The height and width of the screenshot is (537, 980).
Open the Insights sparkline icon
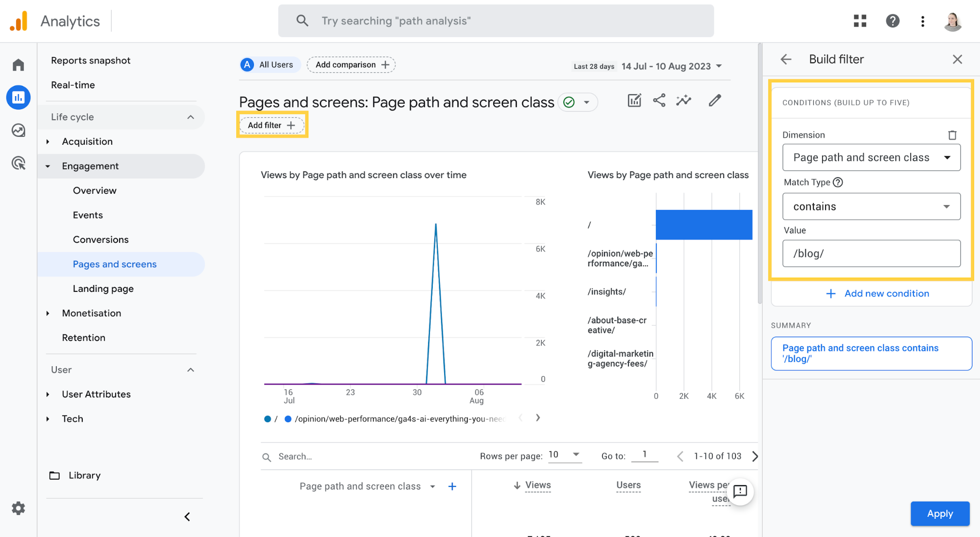tap(683, 101)
